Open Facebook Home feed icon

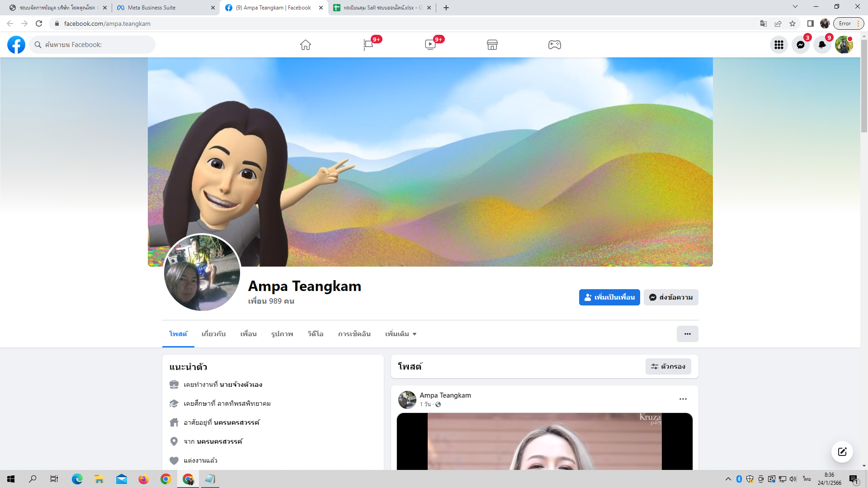coord(306,45)
